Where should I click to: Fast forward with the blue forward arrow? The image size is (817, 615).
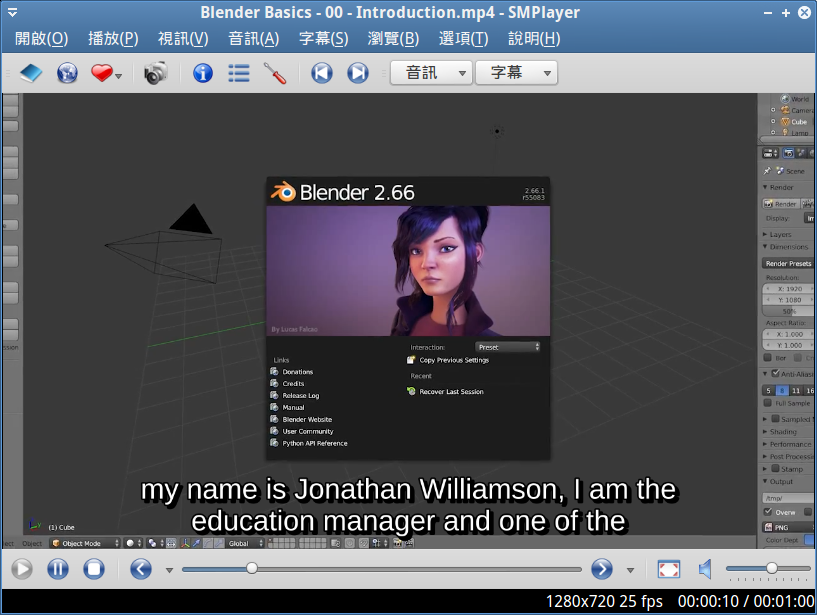pyautogui.click(x=602, y=569)
